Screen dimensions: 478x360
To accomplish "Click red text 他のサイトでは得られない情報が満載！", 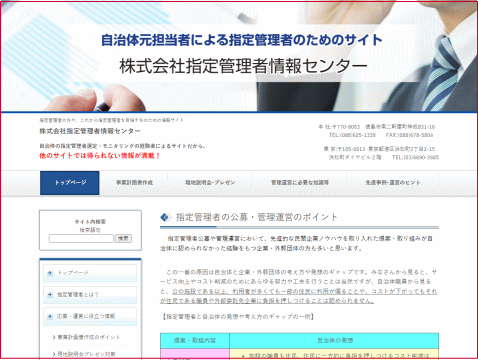I will pyautogui.click(x=100, y=156).
